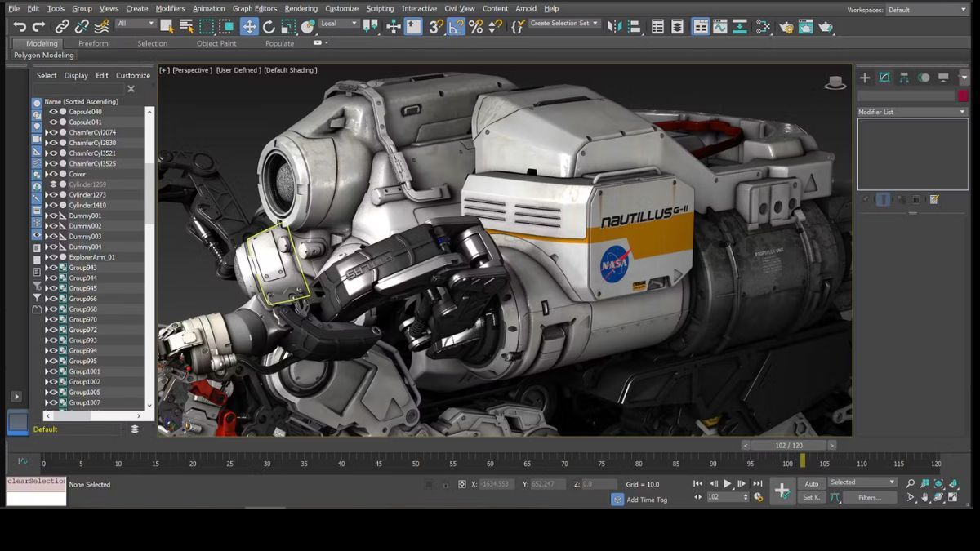Open the Schematic View icon
This screenshot has width=980, height=551.
click(740, 27)
